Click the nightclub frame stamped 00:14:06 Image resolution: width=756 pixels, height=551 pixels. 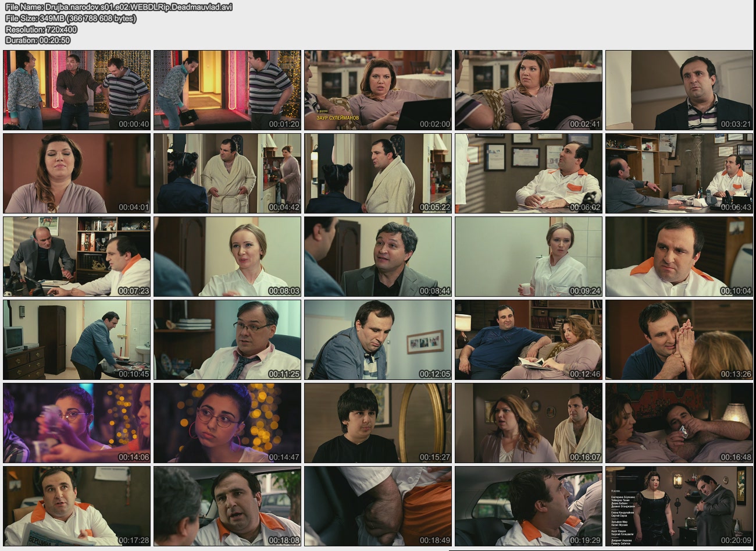tap(77, 423)
